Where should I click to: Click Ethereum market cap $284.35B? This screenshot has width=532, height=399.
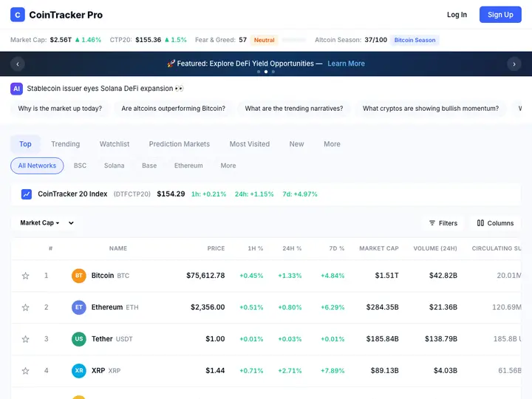[382, 307]
